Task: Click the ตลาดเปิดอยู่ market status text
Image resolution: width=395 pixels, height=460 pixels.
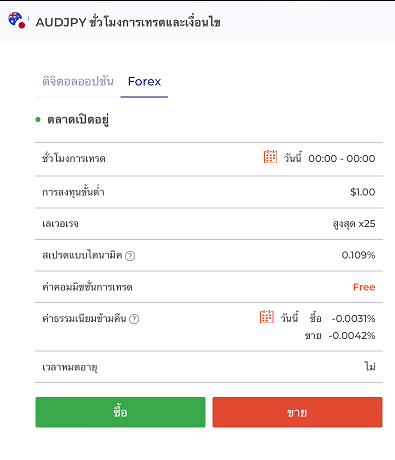Action: click(78, 119)
